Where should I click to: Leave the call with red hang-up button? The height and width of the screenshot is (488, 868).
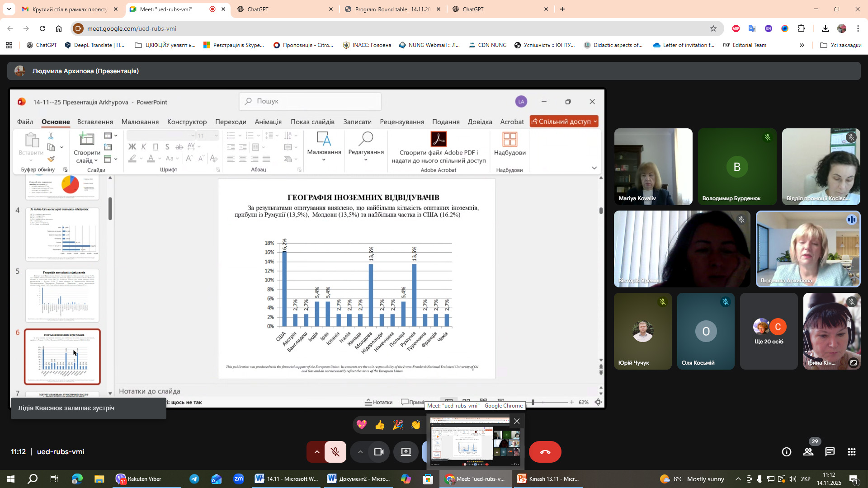545,452
